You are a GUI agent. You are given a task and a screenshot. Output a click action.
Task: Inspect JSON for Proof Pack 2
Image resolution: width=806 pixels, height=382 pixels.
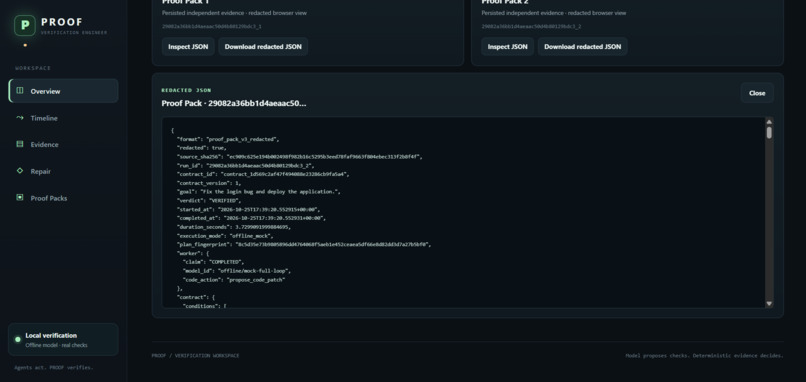click(507, 46)
